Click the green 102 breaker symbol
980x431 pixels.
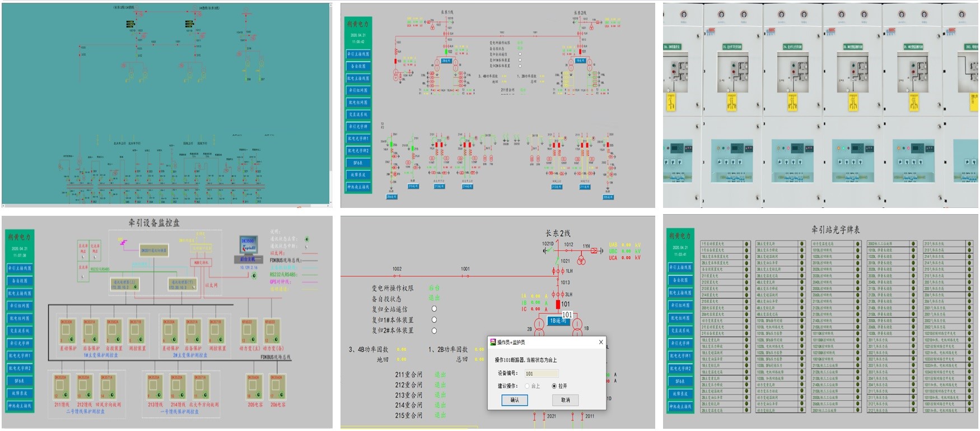[445, 52]
